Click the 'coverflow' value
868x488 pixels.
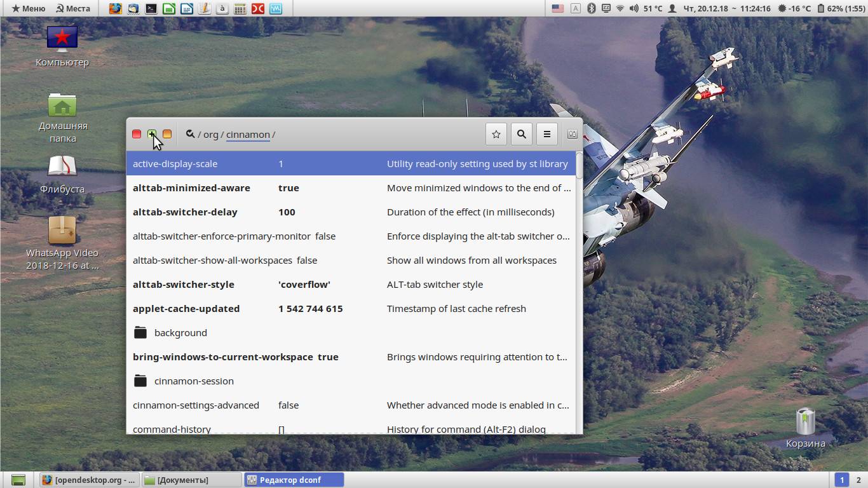pyautogui.click(x=304, y=284)
